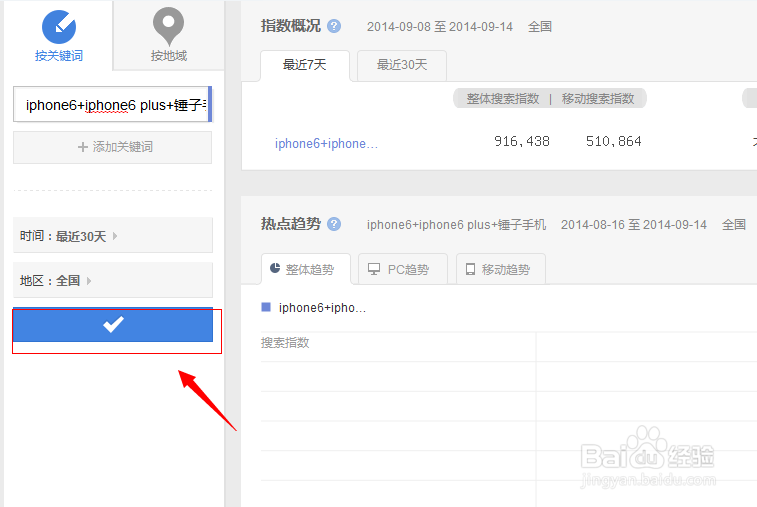Click the pie chart icon in 整体趋势
Viewport: 757px width, 507px height.
[x=275, y=268]
